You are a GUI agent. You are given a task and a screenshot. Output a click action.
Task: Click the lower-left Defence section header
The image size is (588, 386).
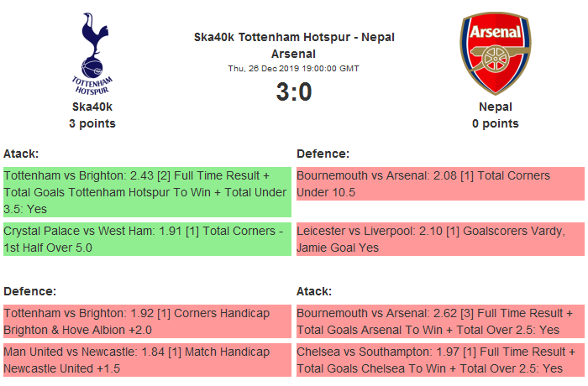coord(30,291)
